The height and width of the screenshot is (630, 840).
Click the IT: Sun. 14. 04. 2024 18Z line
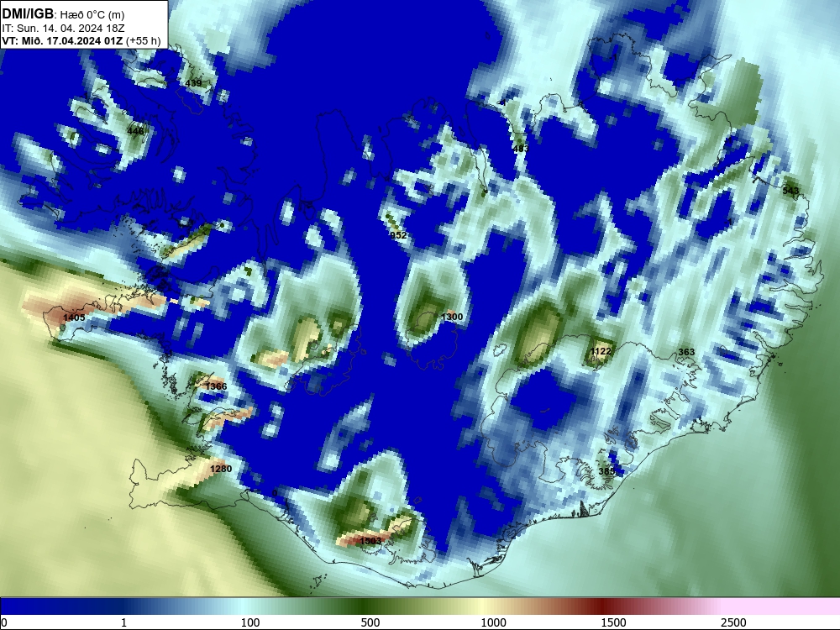coord(63,28)
